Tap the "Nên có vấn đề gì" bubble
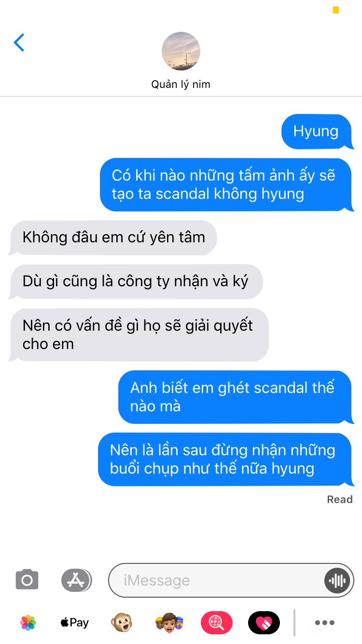Screen dimensions: 362x644 click(138, 335)
